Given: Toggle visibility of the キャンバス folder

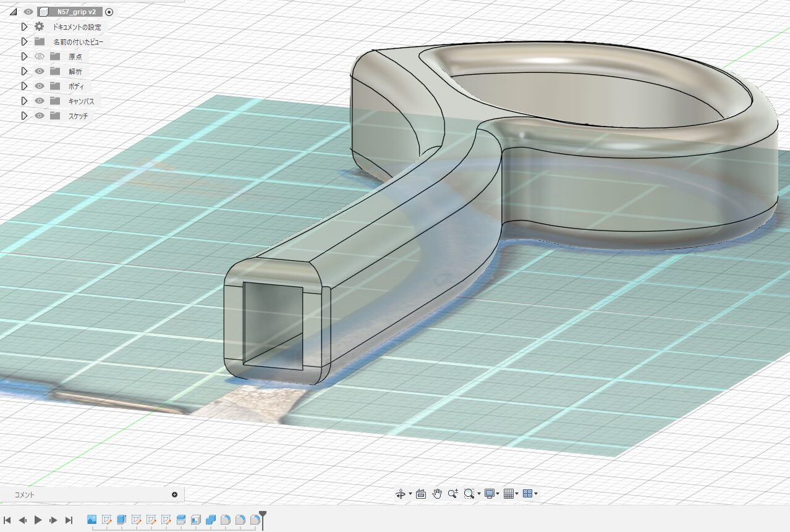Looking at the screenshot, I should (x=40, y=101).
